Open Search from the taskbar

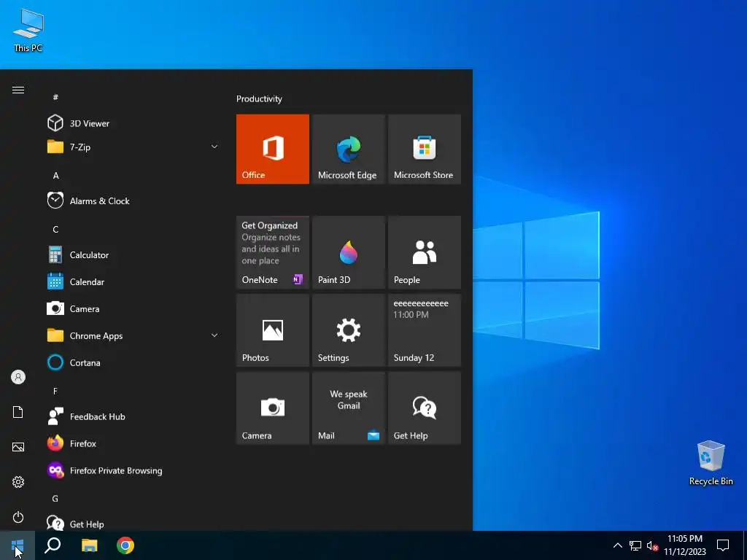click(x=53, y=545)
